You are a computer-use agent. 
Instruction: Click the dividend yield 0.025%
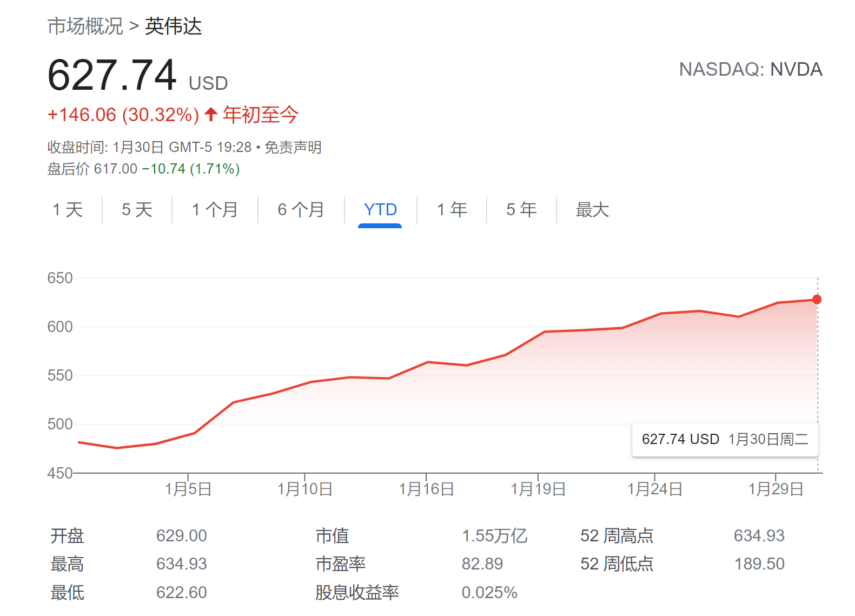(489, 593)
